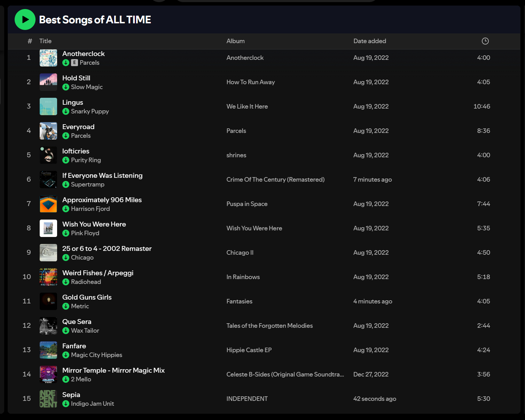Viewport: 525px width, 420px height.
Task: Open artist Harrison Fjord
Action: point(90,209)
